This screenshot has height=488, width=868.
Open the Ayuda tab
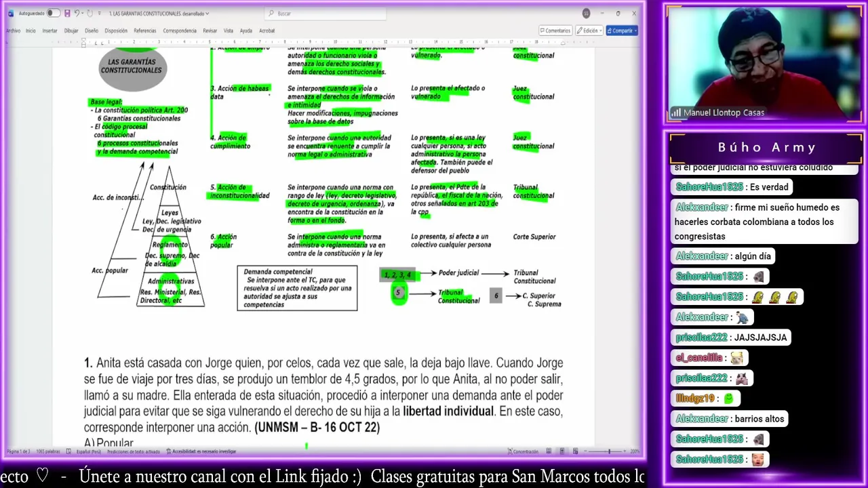click(245, 30)
